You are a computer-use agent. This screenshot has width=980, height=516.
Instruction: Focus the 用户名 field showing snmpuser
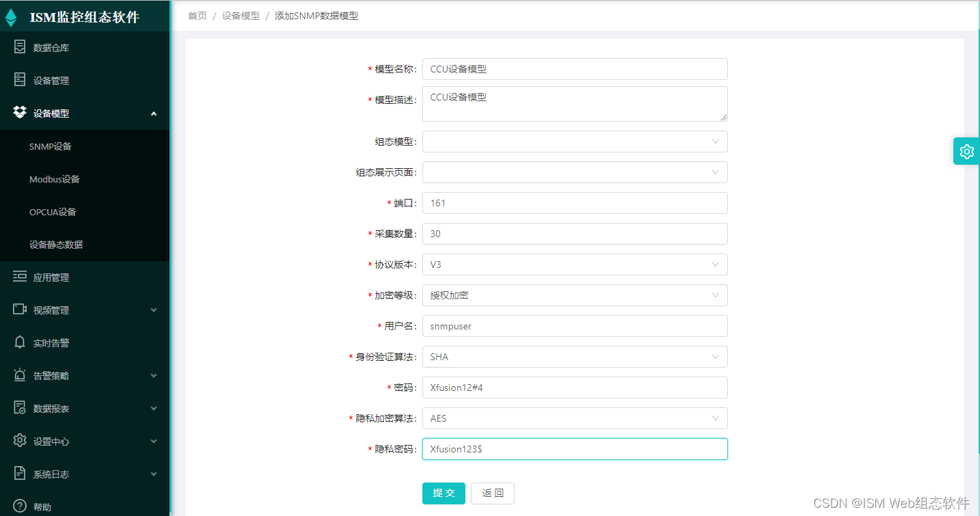(x=575, y=326)
